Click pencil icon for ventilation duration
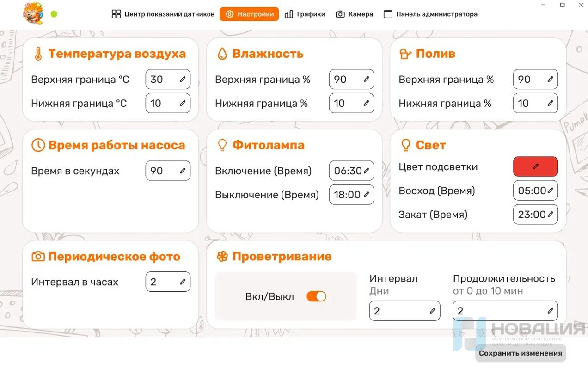588x369 pixels. pos(550,311)
